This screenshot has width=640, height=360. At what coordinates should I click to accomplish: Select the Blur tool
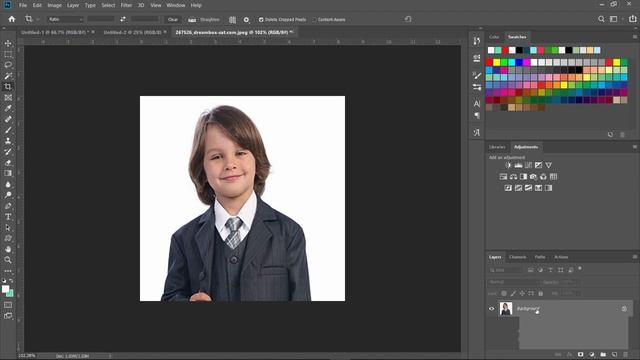pyautogui.click(x=8, y=184)
